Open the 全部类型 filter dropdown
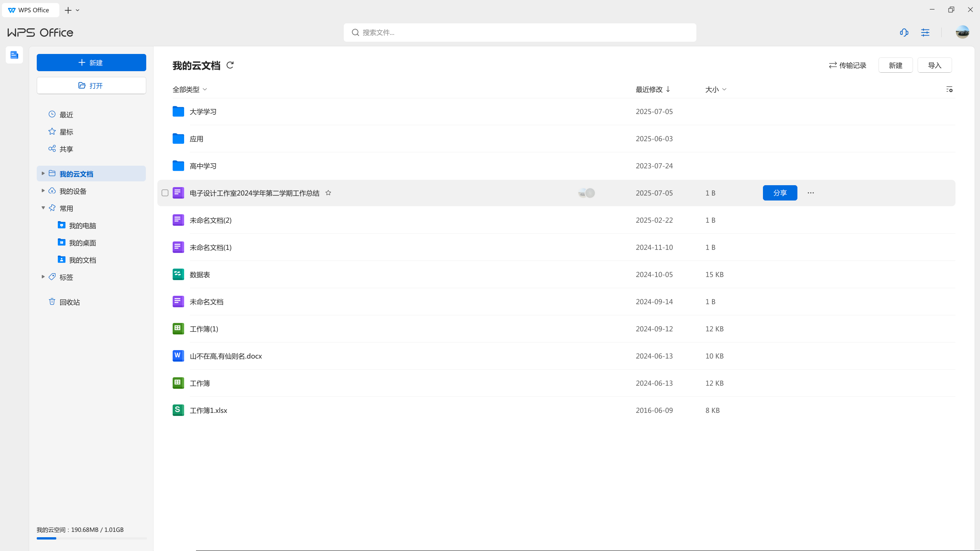The image size is (980, 551). 190,89
